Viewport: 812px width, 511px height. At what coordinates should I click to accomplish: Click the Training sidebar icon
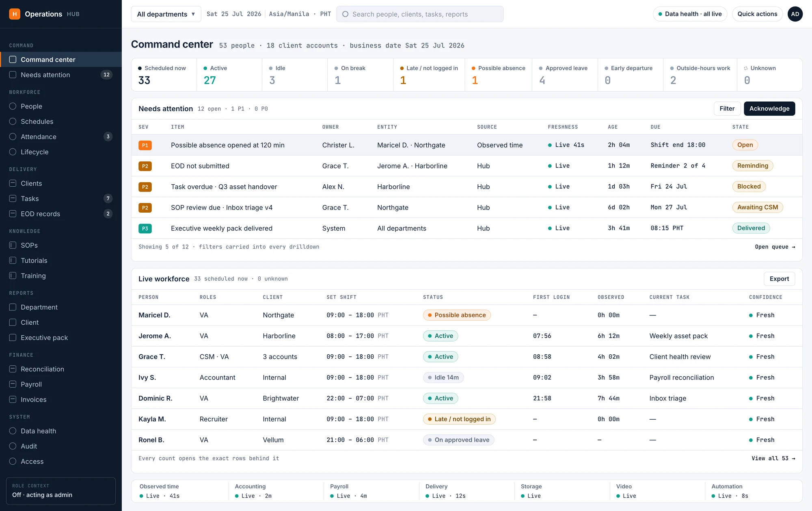click(x=13, y=276)
